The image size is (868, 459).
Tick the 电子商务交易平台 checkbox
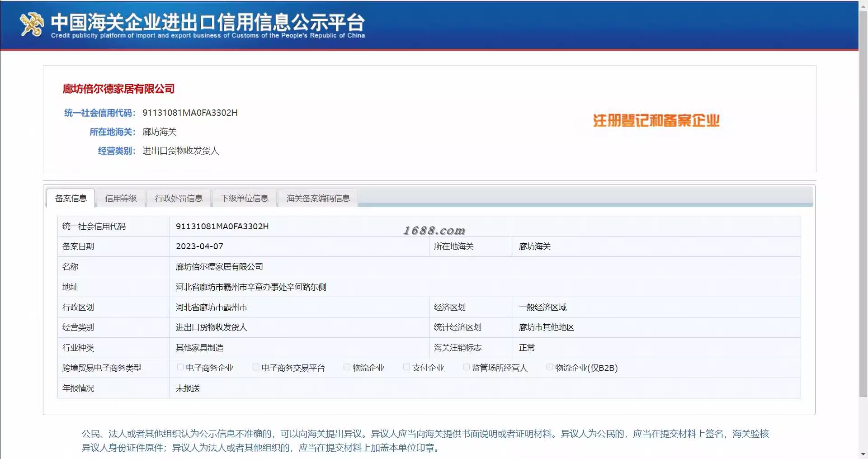point(256,367)
